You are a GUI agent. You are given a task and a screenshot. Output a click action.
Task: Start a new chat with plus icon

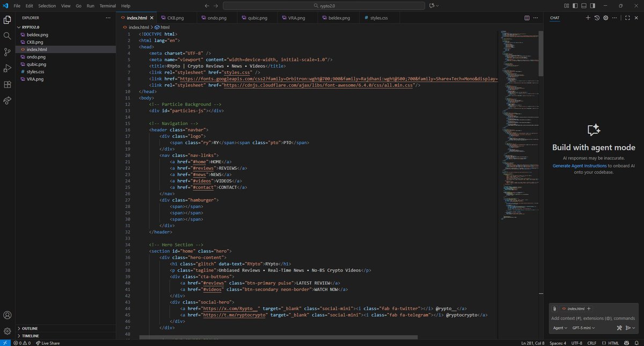(x=588, y=18)
